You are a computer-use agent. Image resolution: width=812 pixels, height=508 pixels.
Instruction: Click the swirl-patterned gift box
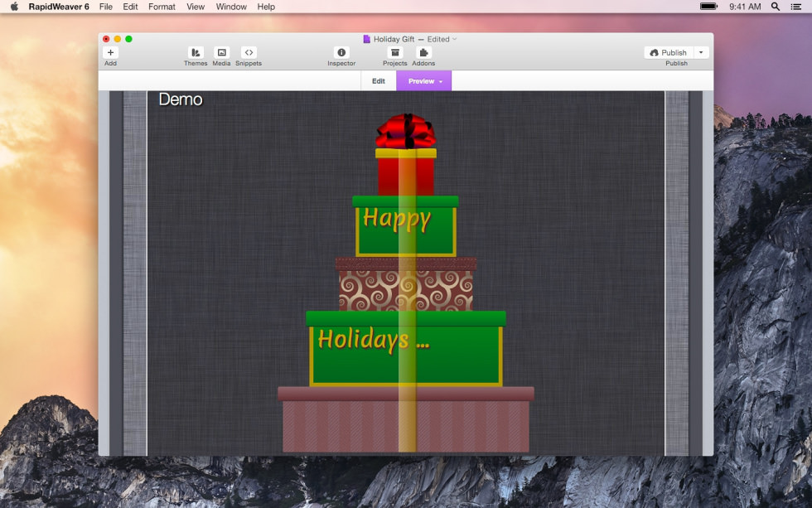405,285
